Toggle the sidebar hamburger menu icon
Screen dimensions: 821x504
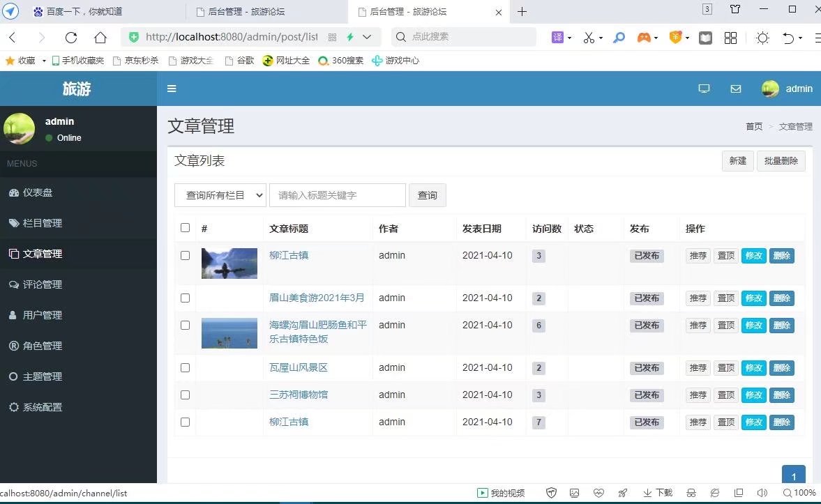172,89
